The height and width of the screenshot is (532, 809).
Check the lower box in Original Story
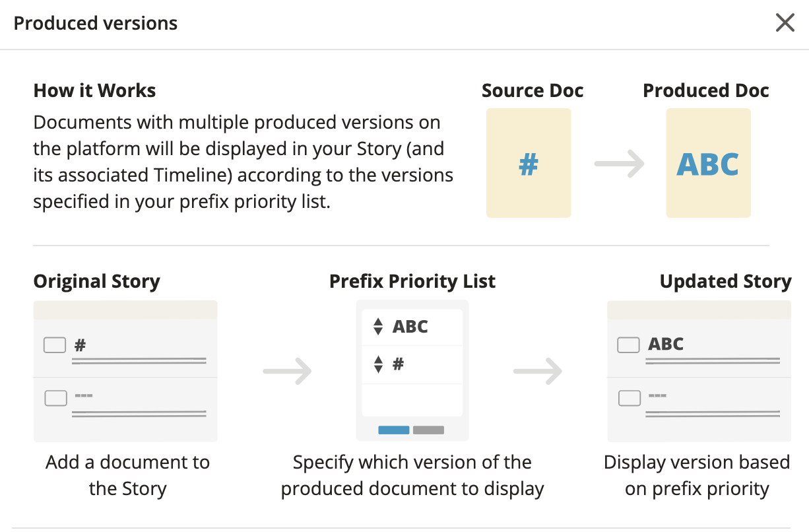[54, 397]
